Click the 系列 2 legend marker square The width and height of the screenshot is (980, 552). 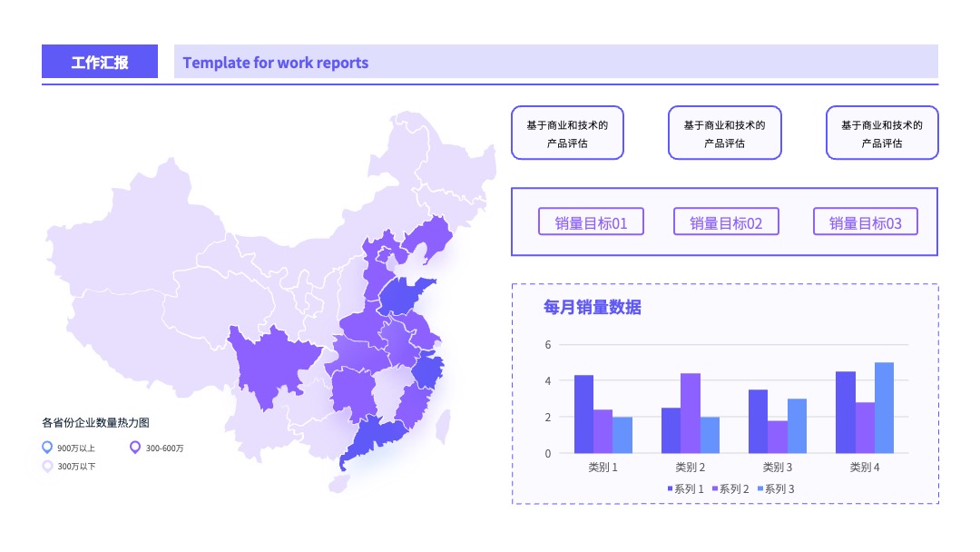tap(715, 488)
